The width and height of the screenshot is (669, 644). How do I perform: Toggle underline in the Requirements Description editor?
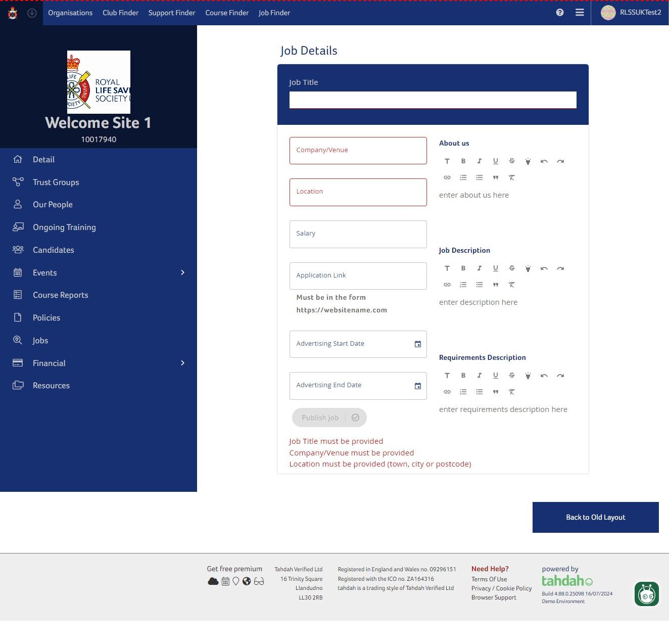coord(496,375)
